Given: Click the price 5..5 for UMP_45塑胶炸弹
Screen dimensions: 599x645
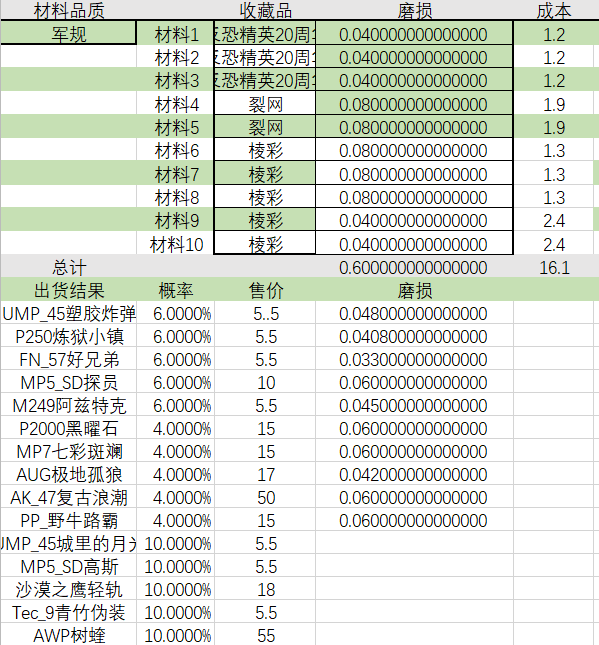Looking at the screenshot, I should [265, 313].
